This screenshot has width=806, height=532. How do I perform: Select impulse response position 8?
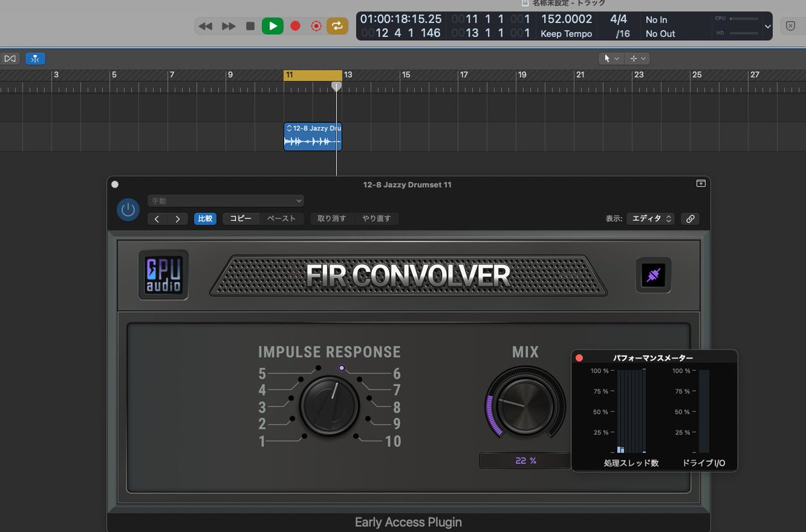pos(397,407)
